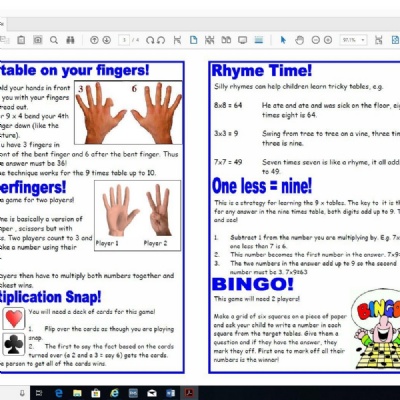Screen dimensions: 400x400
Task: Select the arrow selection tool
Action: [x=283, y=40]
